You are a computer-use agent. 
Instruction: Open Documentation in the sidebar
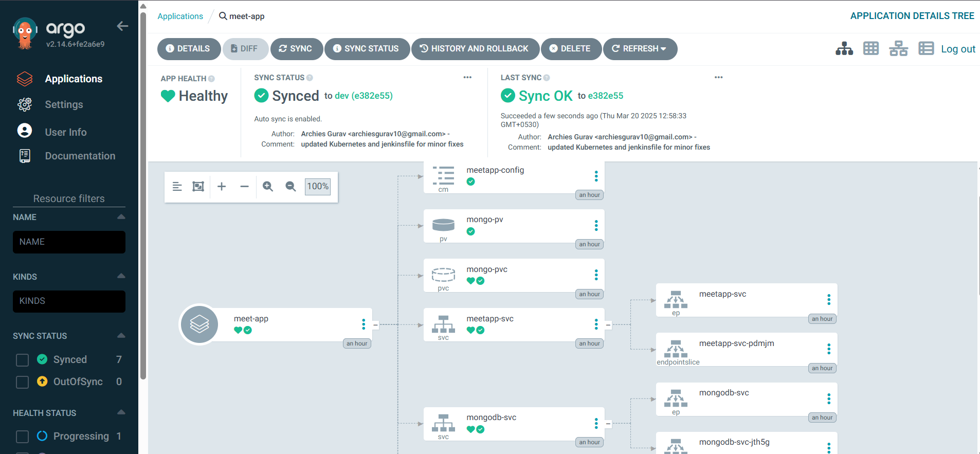point(80,156)
